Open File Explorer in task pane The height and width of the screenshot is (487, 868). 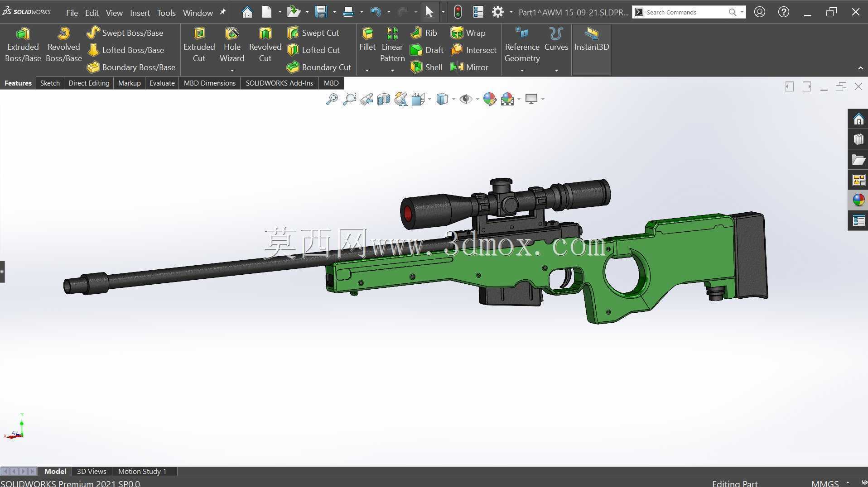[x=858, y=160]
